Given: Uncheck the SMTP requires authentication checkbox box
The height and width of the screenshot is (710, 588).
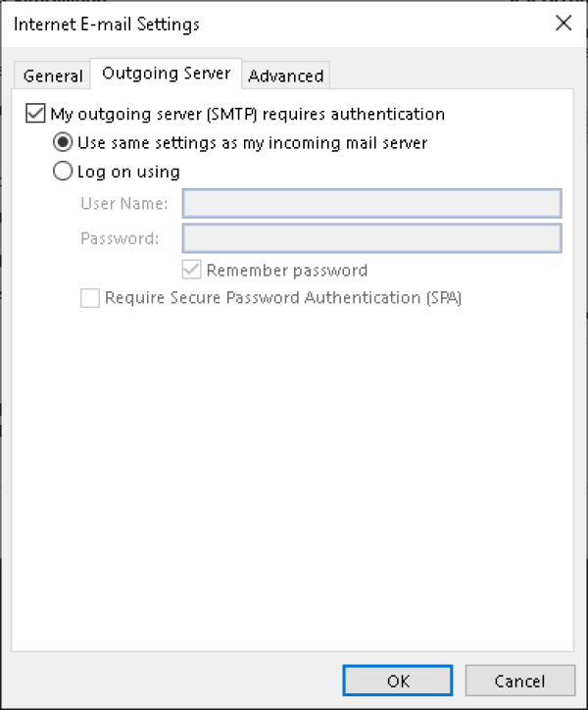Looking at the screenshot, I should click(x=35, y=114).
